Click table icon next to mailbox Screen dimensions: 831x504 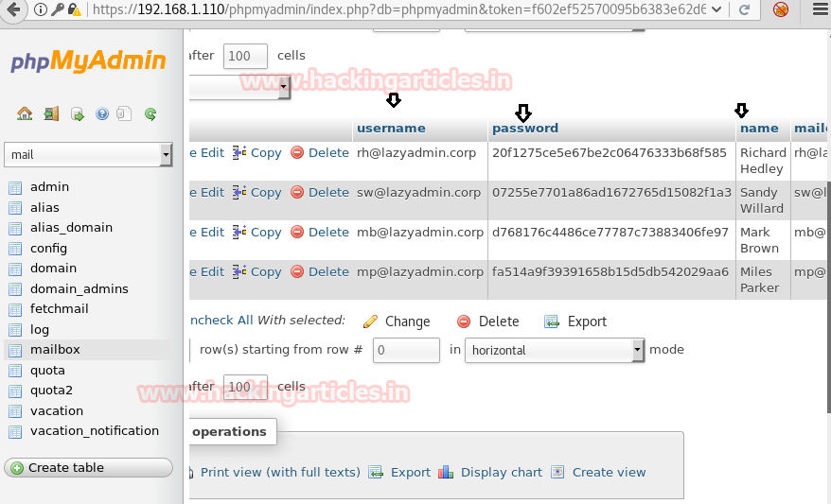click(x=15, y=351)
